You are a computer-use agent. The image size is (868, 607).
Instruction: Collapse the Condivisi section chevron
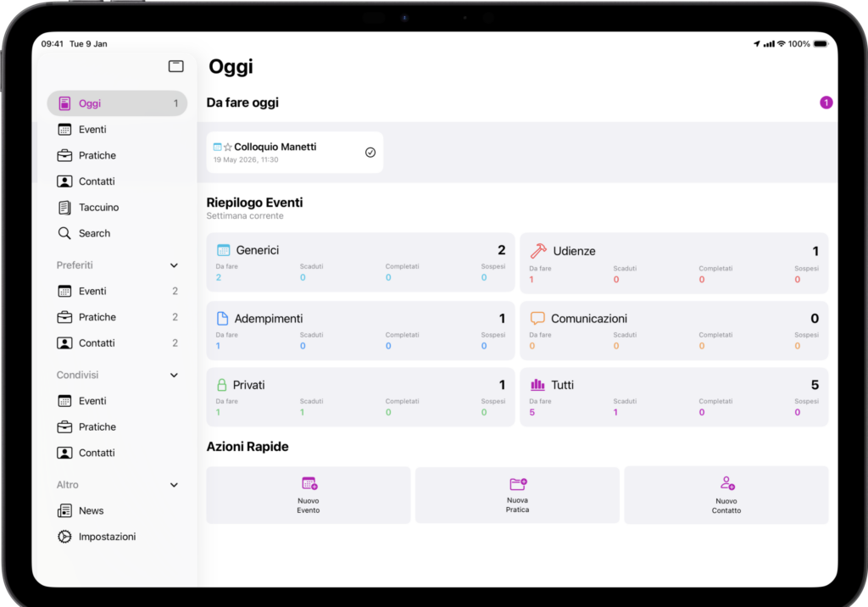tap(174, 375)
